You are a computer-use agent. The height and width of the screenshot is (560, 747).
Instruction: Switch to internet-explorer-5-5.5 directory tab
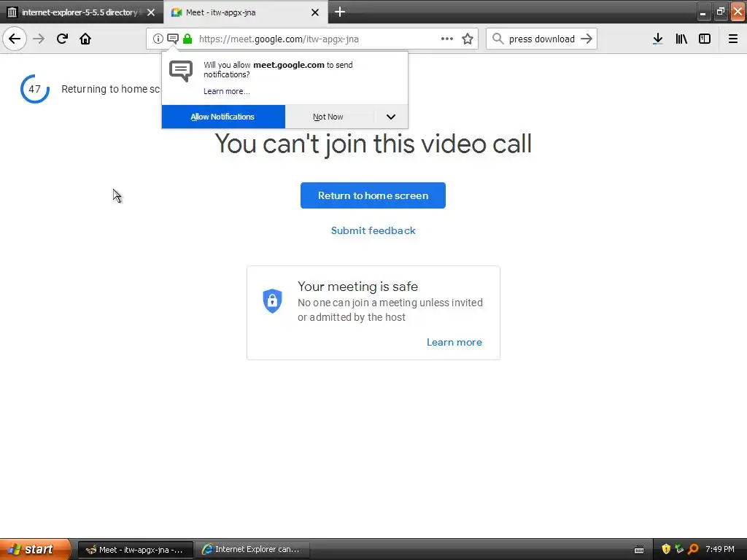click(x=80, y=12)
